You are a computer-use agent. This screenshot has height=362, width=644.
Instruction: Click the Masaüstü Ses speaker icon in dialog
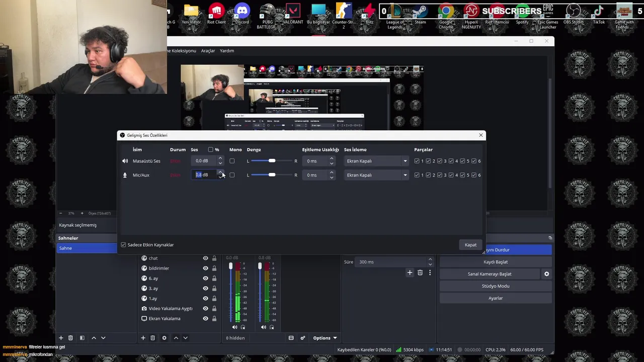pos(125,161)
